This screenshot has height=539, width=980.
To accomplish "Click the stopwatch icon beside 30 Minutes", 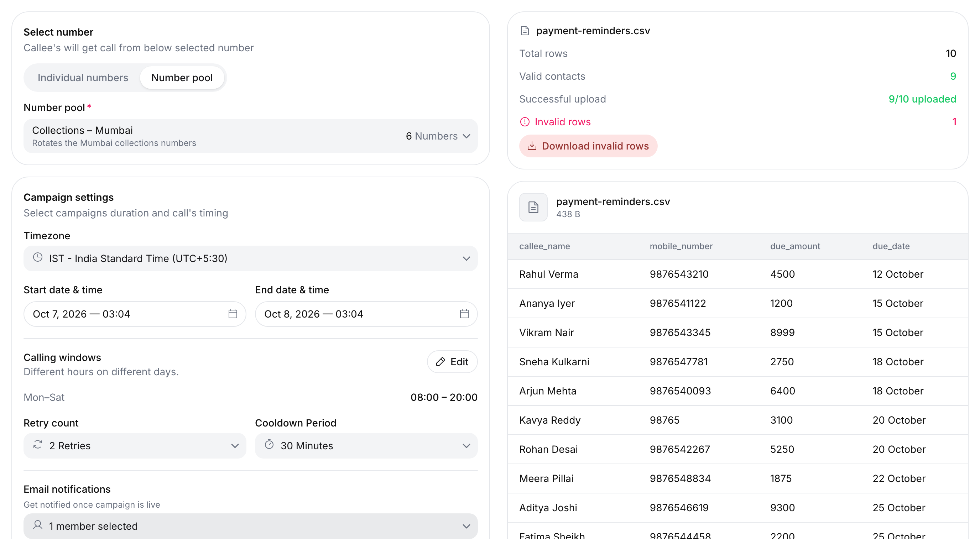I will click(x=269, y=445).
